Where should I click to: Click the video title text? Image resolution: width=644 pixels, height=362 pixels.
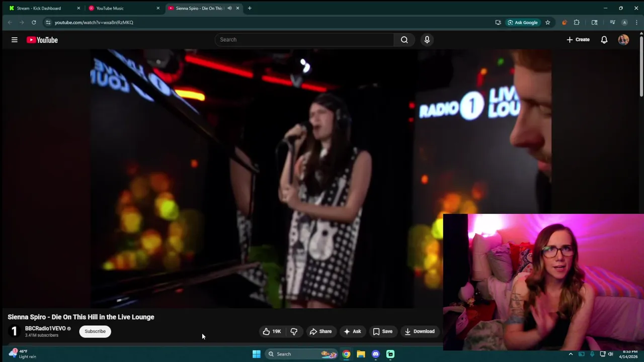point(81,317)
